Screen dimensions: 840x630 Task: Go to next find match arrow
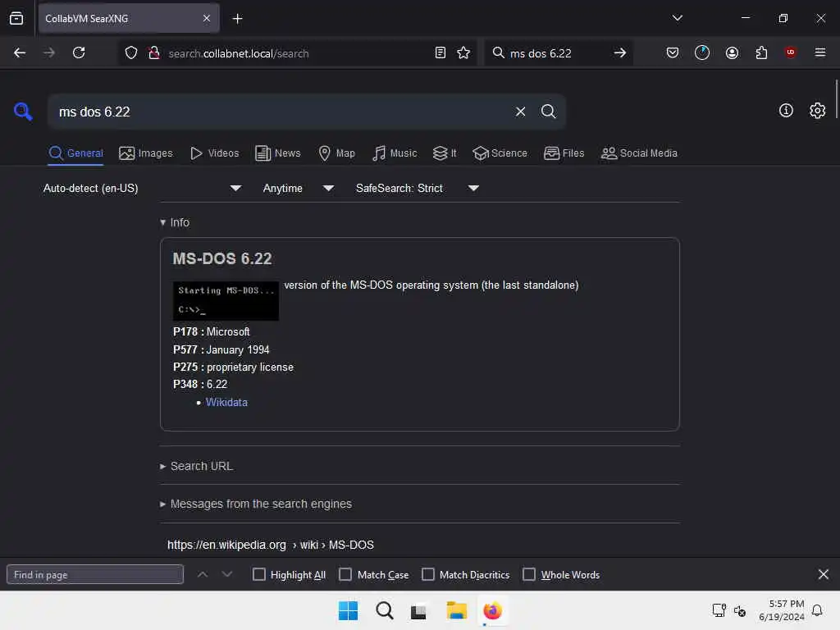[x=227, y=574]
